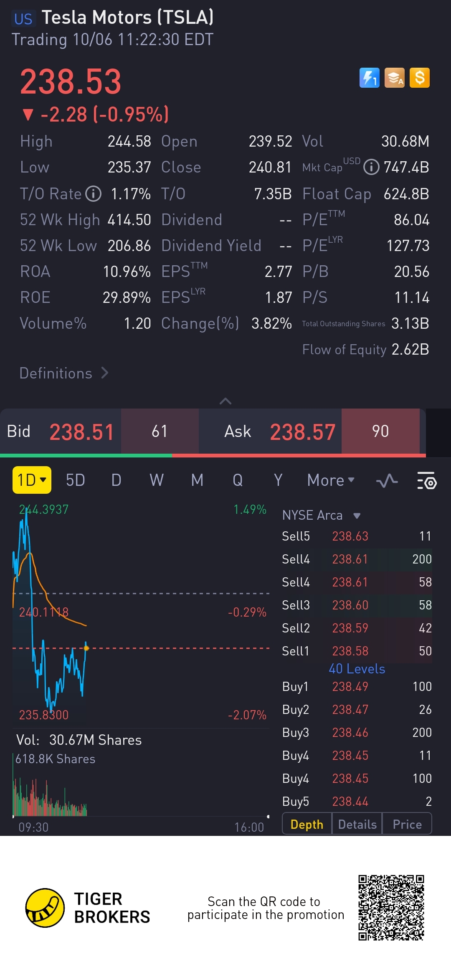Open the NYSE Arca exchange dropdown

point(321,515)
